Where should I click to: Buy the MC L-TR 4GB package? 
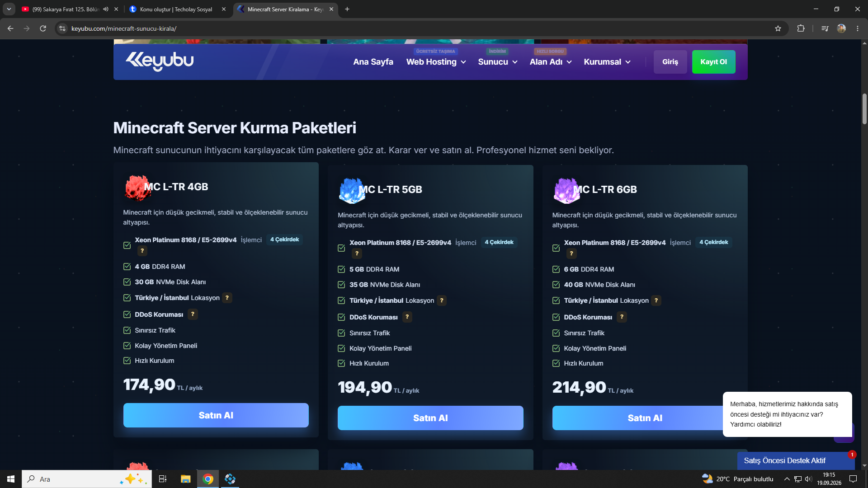(216, 415)
